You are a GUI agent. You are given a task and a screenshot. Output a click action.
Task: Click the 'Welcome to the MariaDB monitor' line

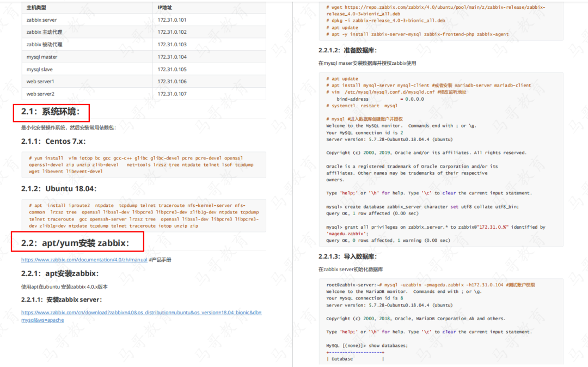pos(404,292)
